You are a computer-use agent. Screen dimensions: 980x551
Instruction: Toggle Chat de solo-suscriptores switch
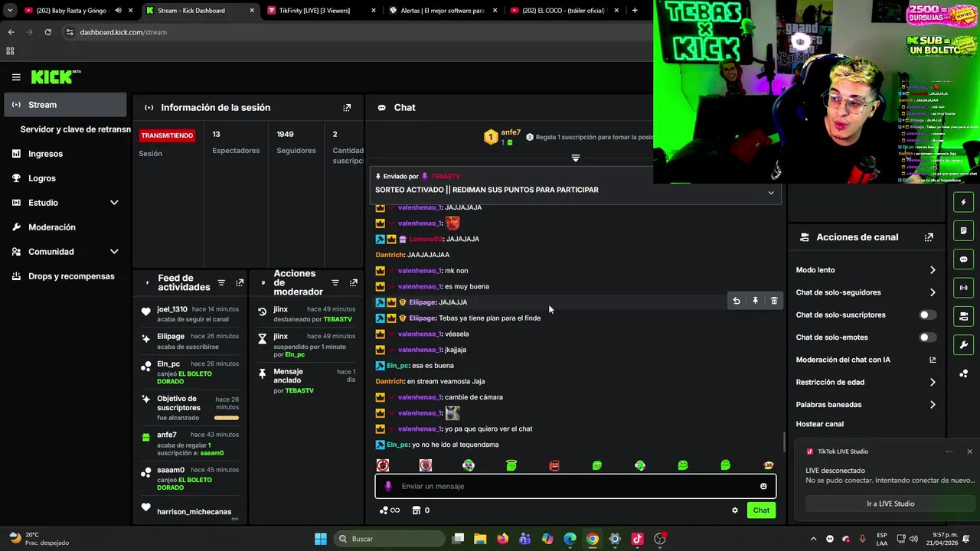927,315
